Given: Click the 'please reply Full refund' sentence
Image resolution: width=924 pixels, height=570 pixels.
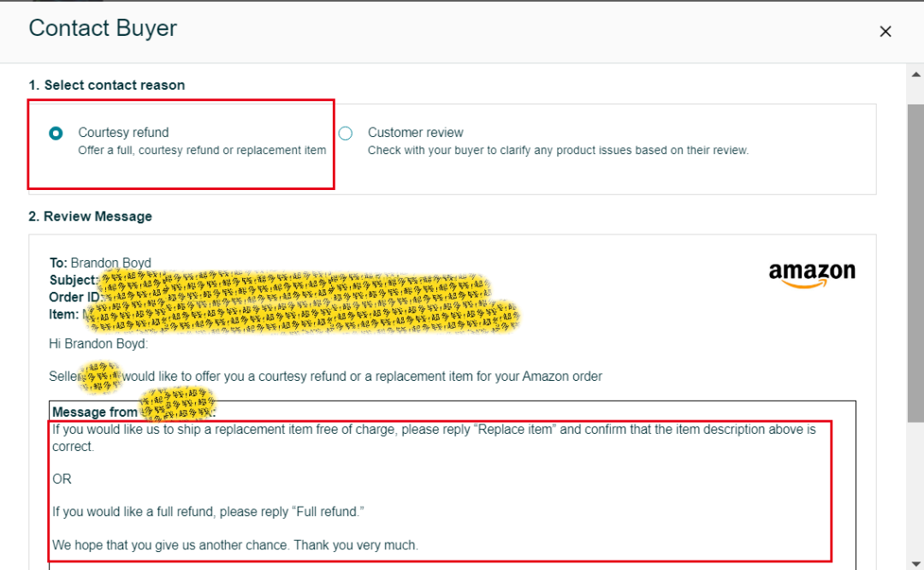Looking at the screenshot, I should (x=208, y=512).
